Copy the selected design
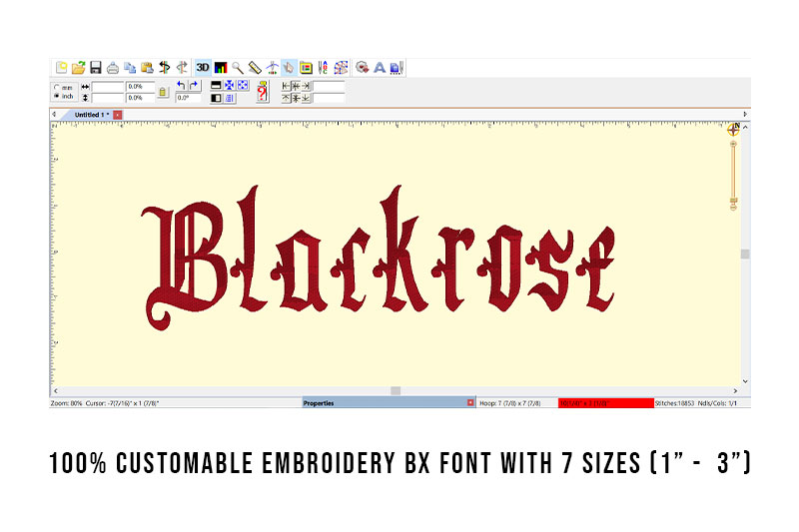Image resolution: width=799 pixels, height=532 pixels. [x=130, y=67]
